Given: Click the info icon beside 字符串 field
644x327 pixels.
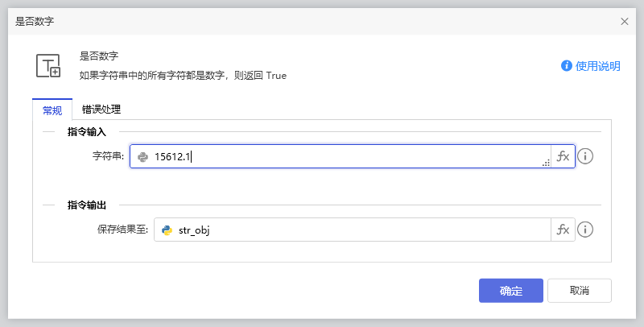Looking at the screenshot, I should (x=585, y=156).
